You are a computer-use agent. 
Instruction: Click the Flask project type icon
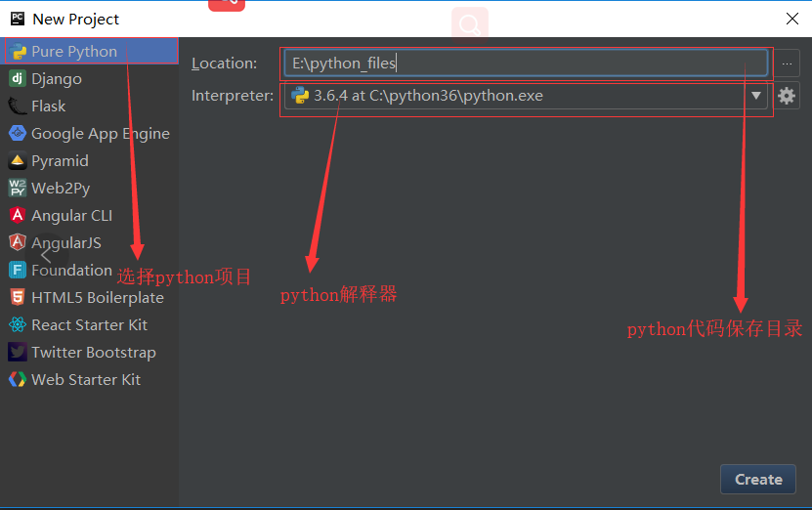[x=18, y=106]
